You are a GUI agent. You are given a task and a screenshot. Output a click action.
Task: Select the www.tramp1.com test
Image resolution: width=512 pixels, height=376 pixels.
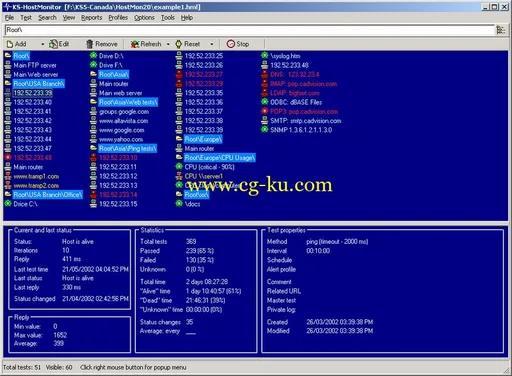[x=36, y=176]
